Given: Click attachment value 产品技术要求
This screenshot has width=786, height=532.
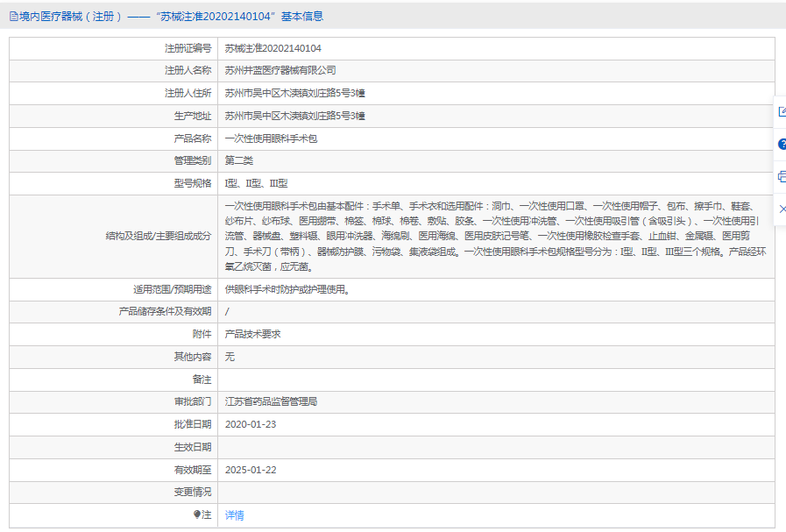Looking at the screenshot, I should [x=252, y=334].
